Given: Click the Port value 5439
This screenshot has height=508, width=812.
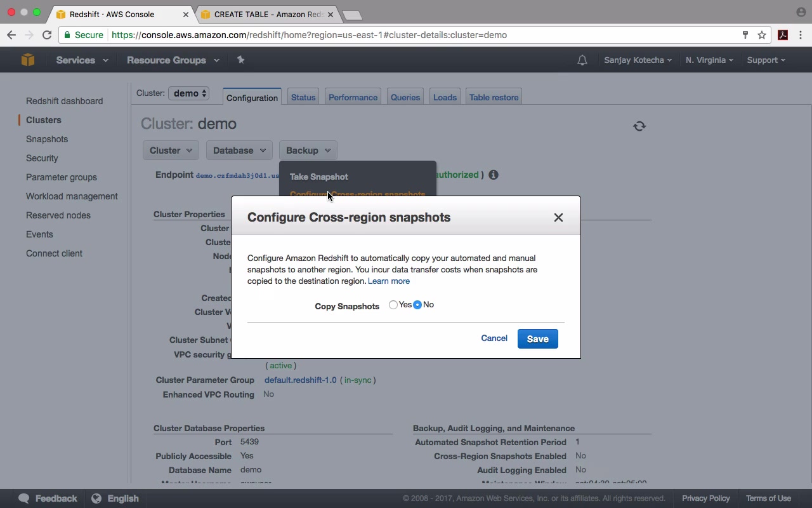Looking at the screenshot, I should (x=249, y=442).
